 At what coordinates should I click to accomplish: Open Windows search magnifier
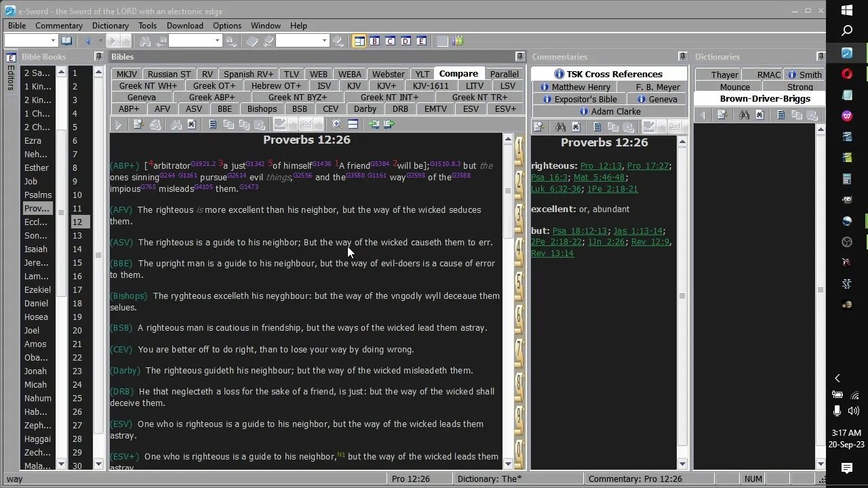(847, 30)
